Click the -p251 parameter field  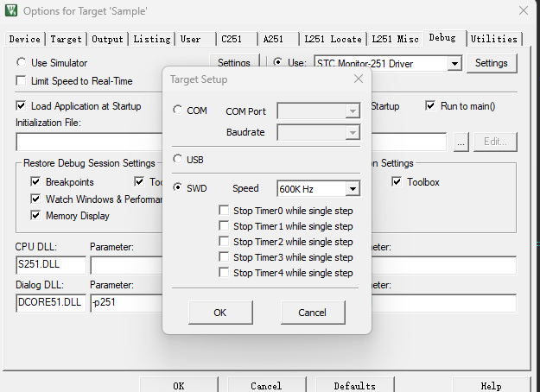click(126, 303)
